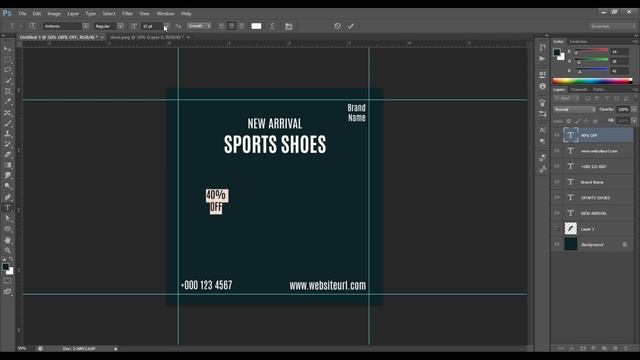Select the Horizontal Type tool

(7, 208)
